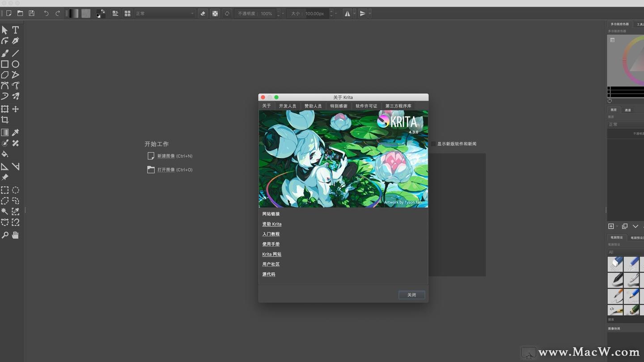644x362 pixels.
Task: Select the Assistant ruler tool
Action: coord(5,167)
